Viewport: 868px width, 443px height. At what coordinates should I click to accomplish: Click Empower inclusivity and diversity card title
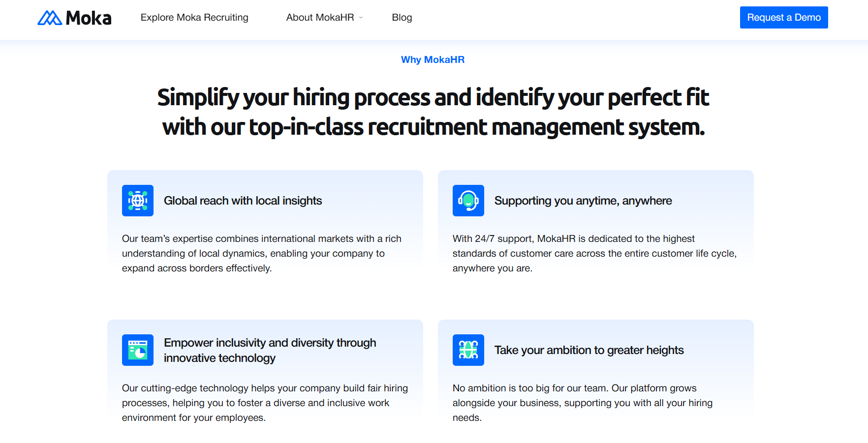click(270, 350)
